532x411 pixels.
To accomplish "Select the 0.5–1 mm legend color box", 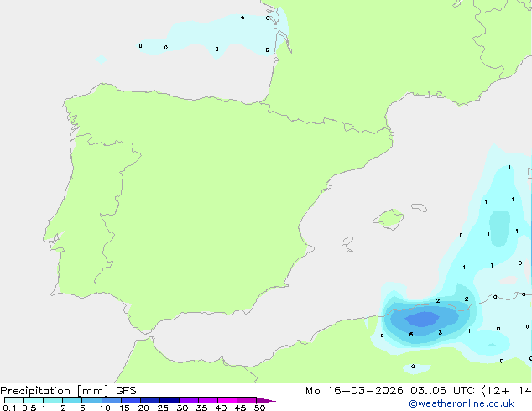I will point(34,400).
